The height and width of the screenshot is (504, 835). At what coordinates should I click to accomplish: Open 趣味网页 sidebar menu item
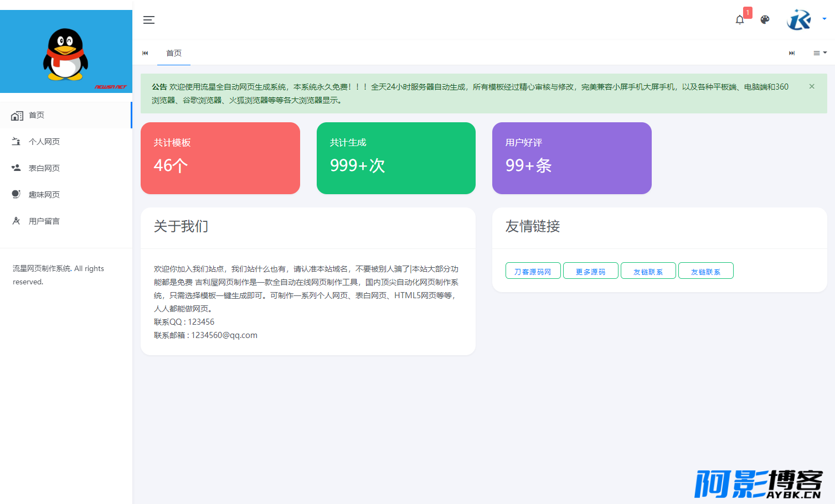click(x=66, y=195)
